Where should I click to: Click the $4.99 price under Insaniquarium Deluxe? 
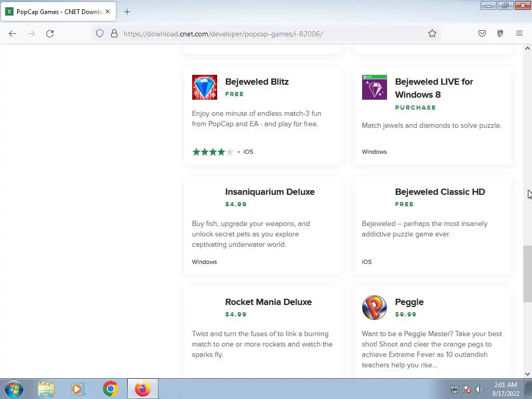[x=236, y=204]
